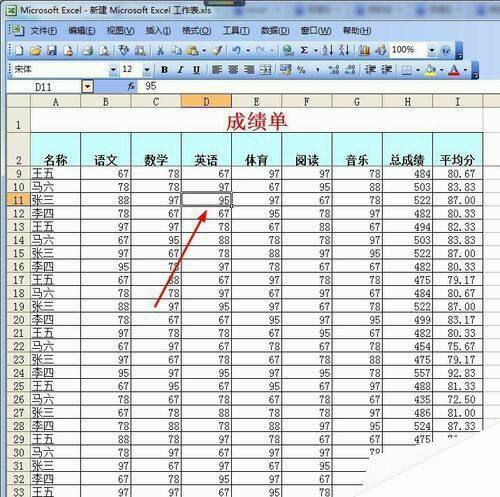The height and width of the screenshot is (497, 500).
Task: Open the Name Box dropdown arrow
Action: [x=87, y=87]
